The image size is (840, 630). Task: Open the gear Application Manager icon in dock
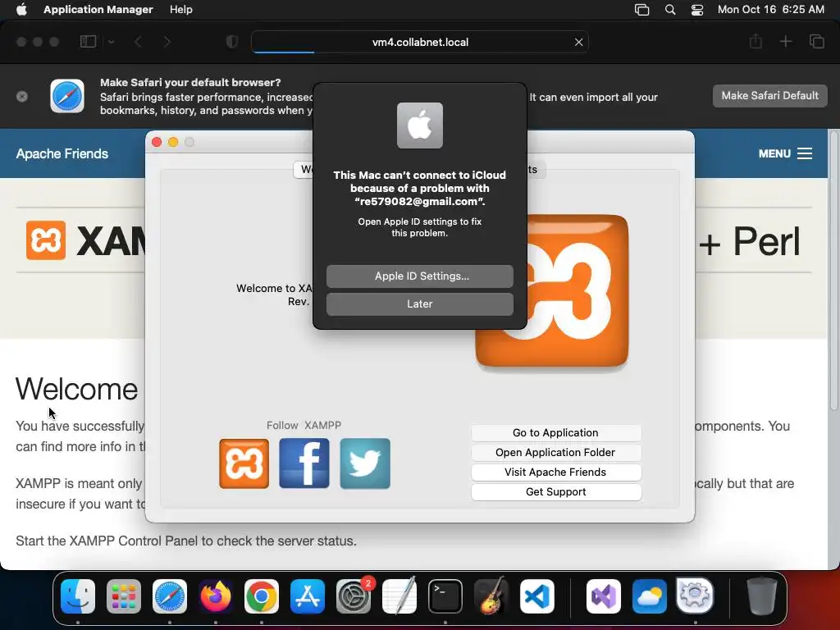coord(695,596)
